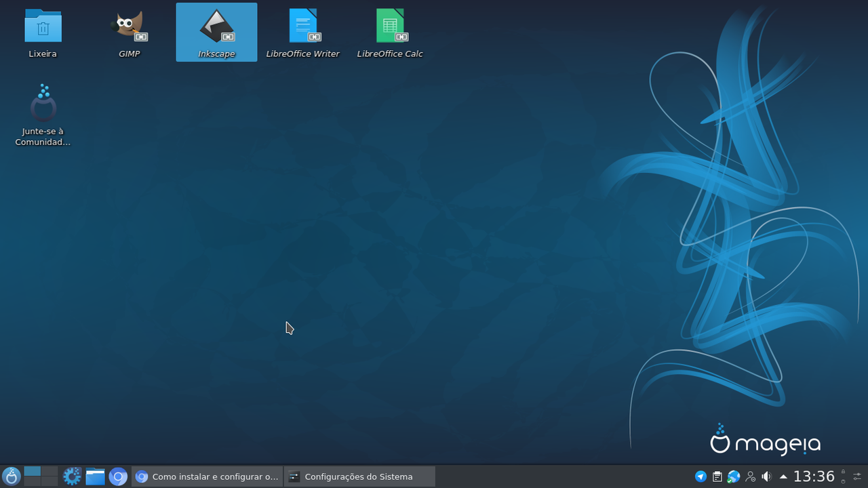Select the GIMP desktop shortcut
This screenshot has width=868, height=488.
click(129, 33)
